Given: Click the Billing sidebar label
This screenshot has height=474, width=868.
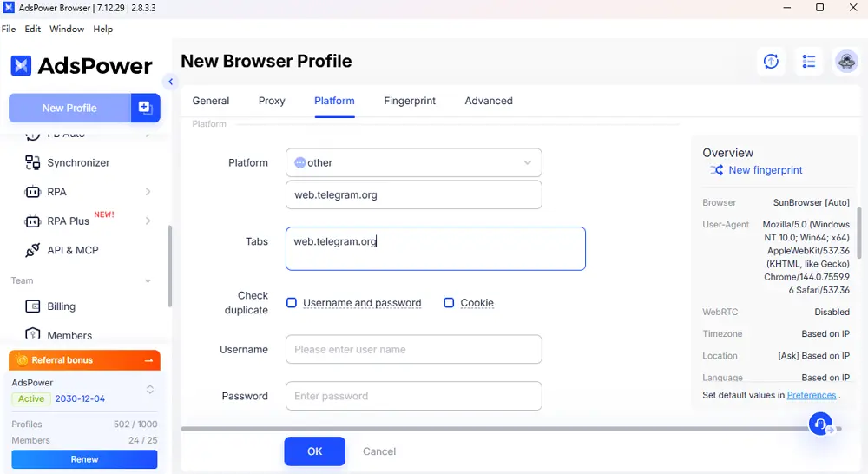Looking at the screenshot, I should click(x=62, y=306).
